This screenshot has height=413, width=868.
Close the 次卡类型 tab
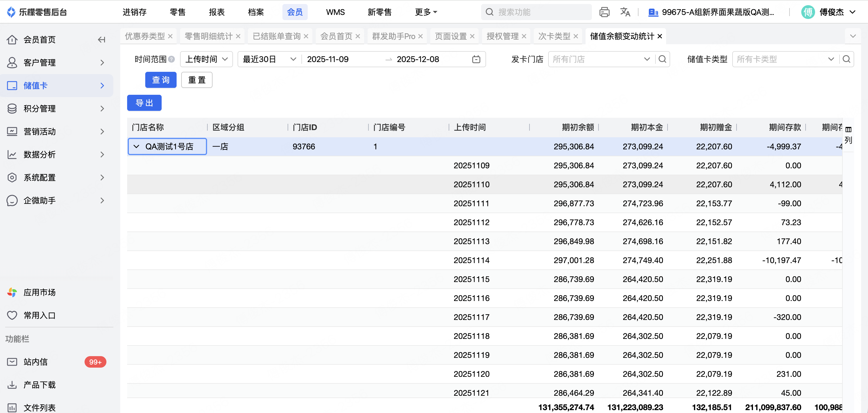point(576,36)
